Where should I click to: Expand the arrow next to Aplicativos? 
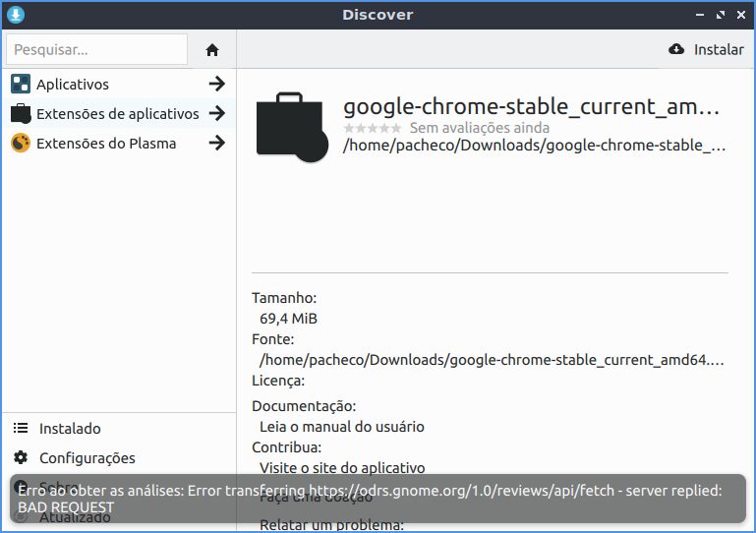[x=217, y=84]
